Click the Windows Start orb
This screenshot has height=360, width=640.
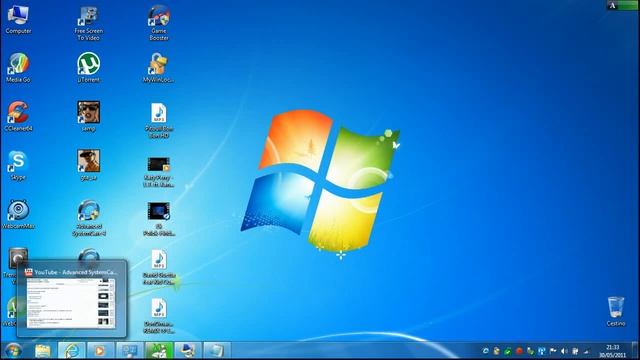tap(13, 350)
